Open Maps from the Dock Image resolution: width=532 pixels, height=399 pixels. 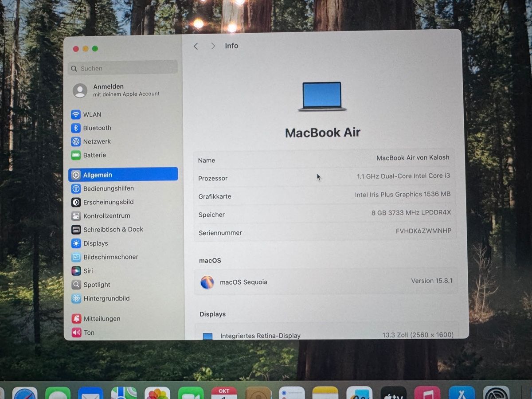tap(124, 393)
